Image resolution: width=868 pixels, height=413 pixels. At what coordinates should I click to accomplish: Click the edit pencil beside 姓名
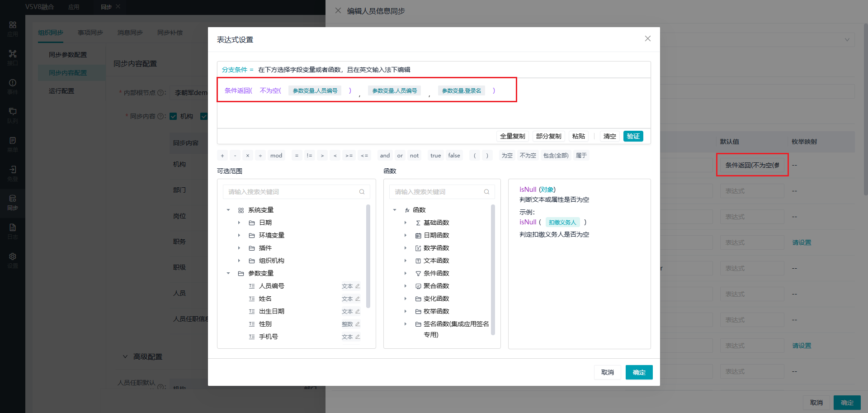[x=358, y=299]
